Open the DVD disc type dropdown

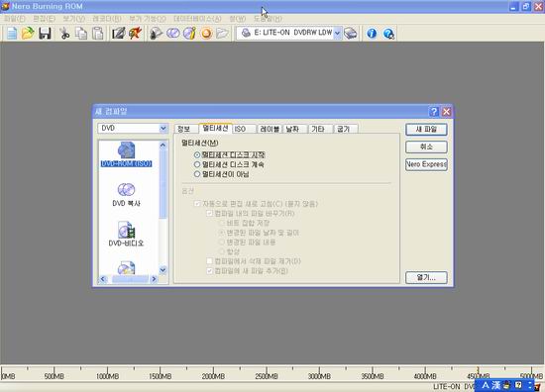163,129
